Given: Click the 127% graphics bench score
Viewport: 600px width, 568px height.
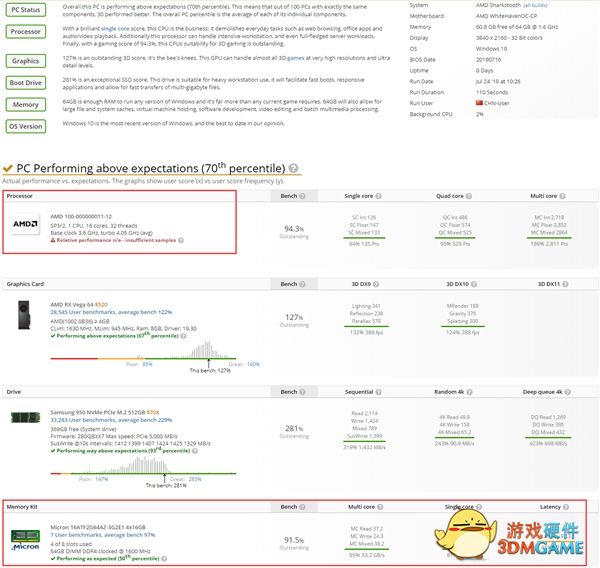Looking at the screenshot, I should point(294,317).
